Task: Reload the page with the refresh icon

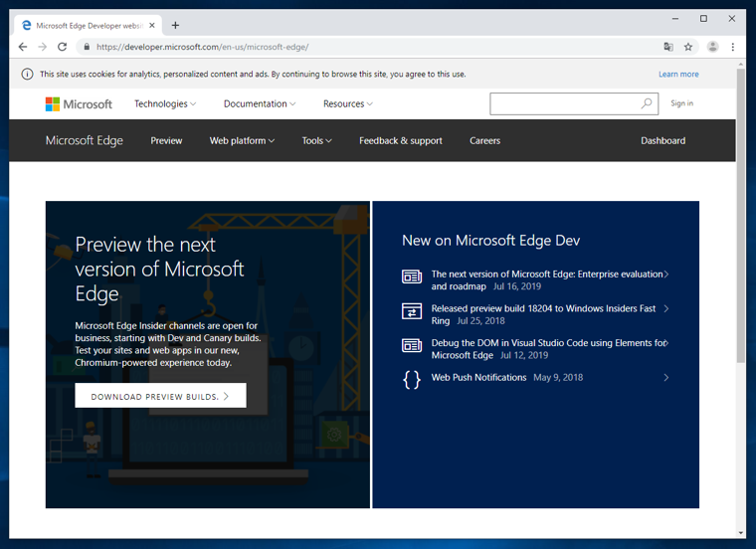Action: 63,47
